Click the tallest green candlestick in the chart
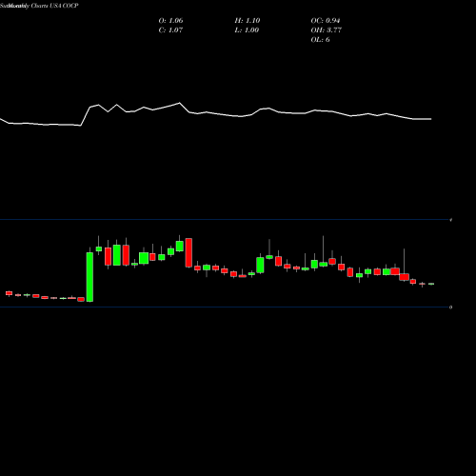Screen dimensions: 476x476 (89, 277)
